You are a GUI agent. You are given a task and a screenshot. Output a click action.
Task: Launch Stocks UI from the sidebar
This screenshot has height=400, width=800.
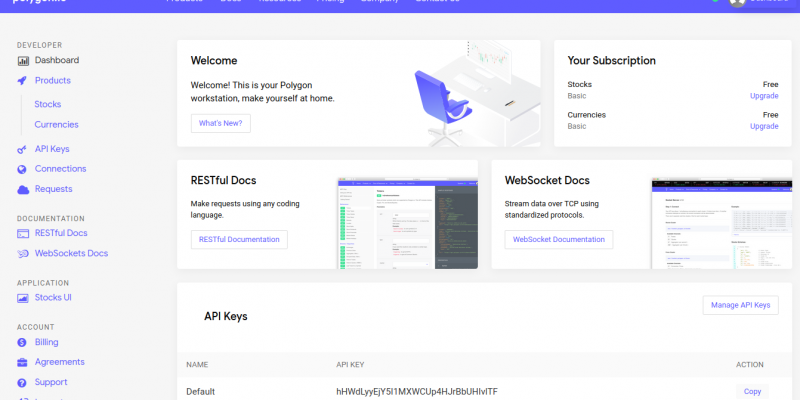point(53,297)
